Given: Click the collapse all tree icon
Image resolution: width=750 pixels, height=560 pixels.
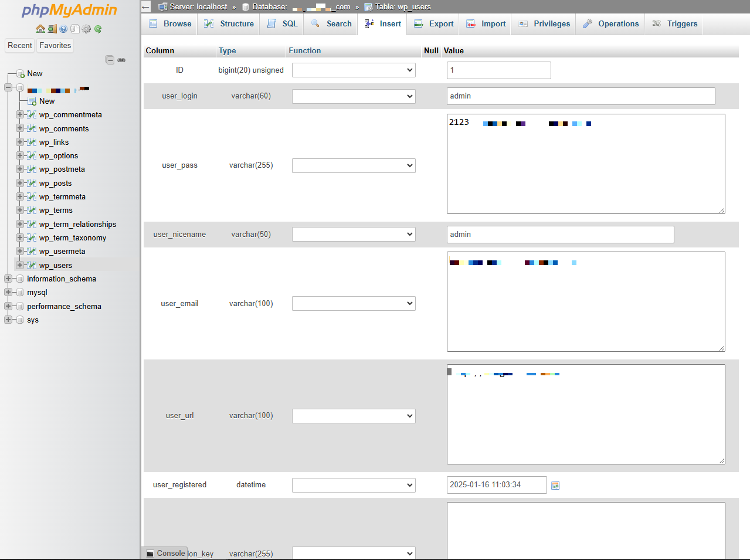Looking at the screenshot, I should pyautogui.click(x=110, y=60).
